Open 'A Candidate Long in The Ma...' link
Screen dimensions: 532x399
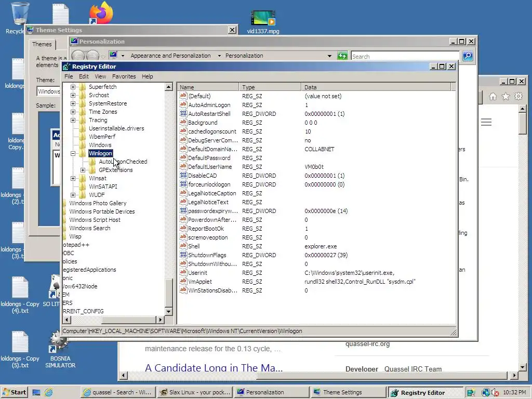214,368
